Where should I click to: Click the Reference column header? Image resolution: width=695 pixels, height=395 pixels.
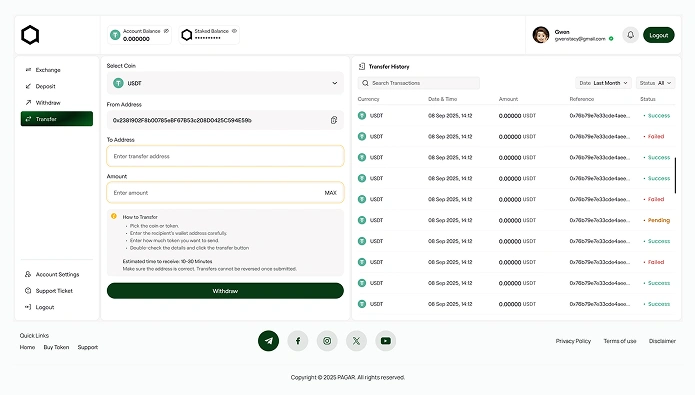[x=582, y=99]
